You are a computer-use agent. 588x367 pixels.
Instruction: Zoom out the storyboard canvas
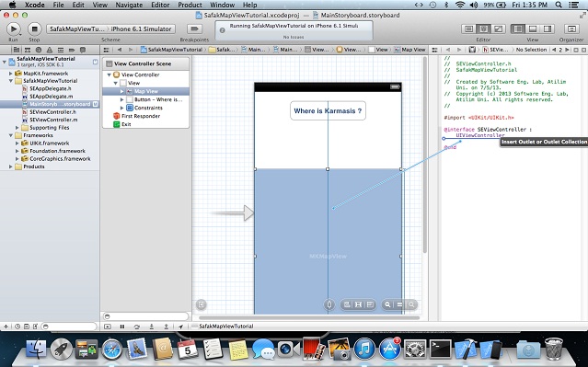[387, 304]
